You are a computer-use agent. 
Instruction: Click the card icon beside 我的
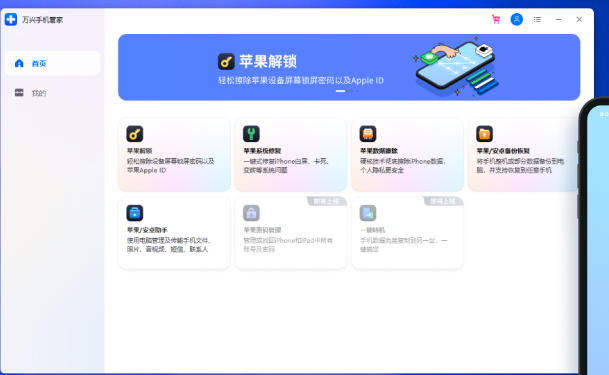[19, 92]
